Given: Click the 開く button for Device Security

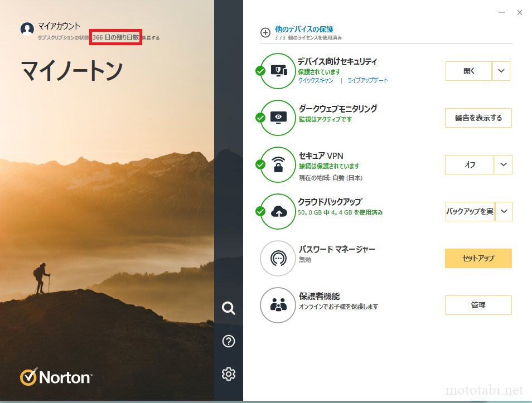Looking at the screenshot, I should (x=468, y=71).
